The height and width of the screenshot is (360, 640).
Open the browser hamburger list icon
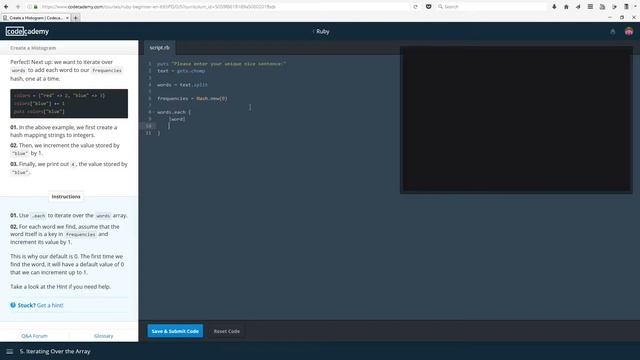(x=590, y=7)
